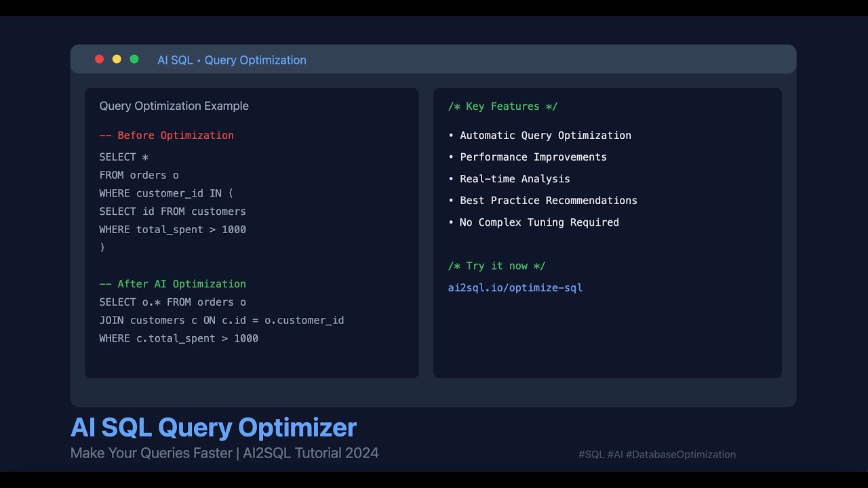Viewport: 868px width, 488px height.
Task: Select the 'Query Optimization Example' heading
Action: [x=174, y=106]
